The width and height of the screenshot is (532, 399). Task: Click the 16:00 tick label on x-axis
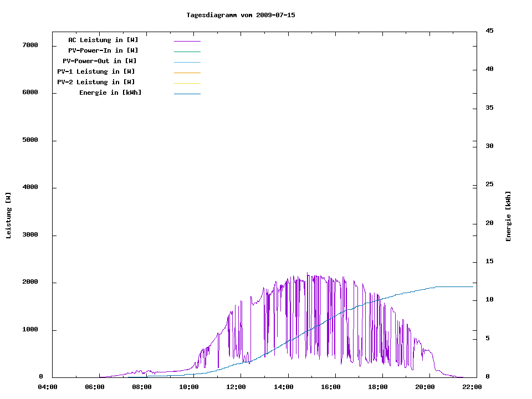(331, 387)
